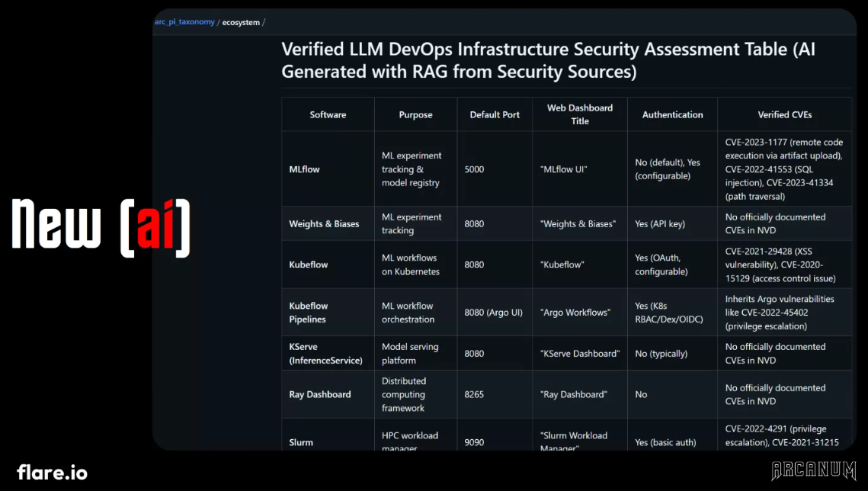Select the Kubeflow software cell
The height and width of the screenshot is (491, 868).
[x=328, y=265]
